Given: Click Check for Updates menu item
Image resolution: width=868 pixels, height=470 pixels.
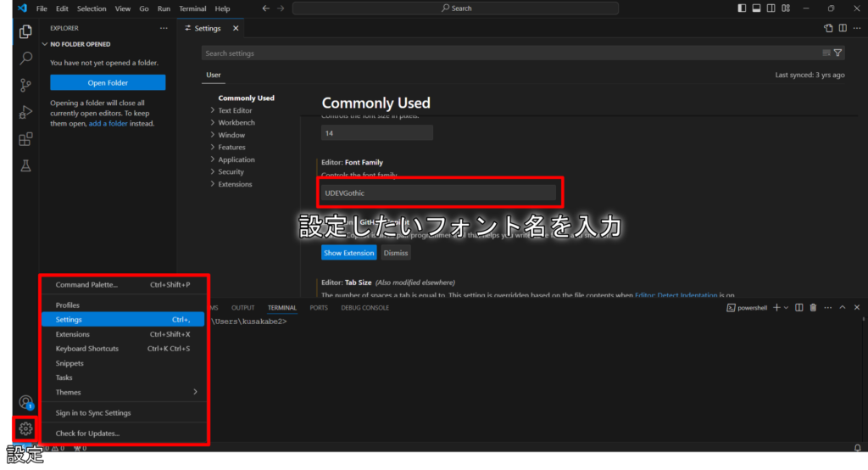Looking at the screenshot, I should [123, 434].
